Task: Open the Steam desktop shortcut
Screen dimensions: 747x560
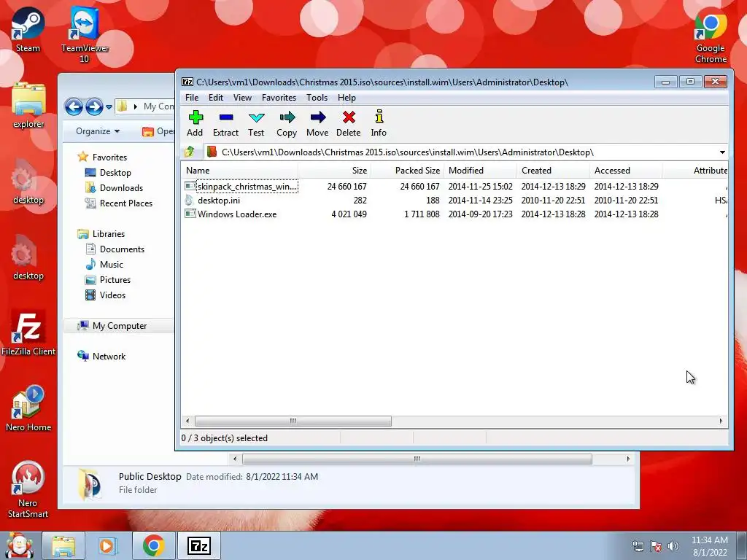Action: coord(28,29)
